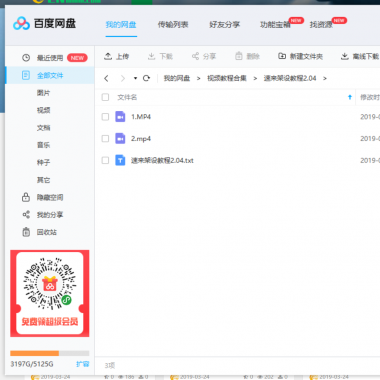Screen dimensions: 380x380
Task: Switch to 传输列表 tab
Action: (173, 25)
